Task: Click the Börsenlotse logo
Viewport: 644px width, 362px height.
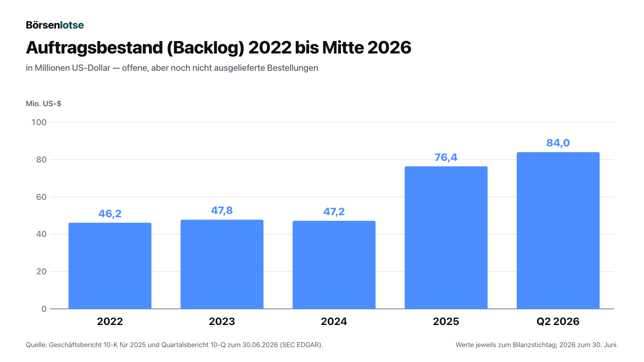Action: point(55,25)
